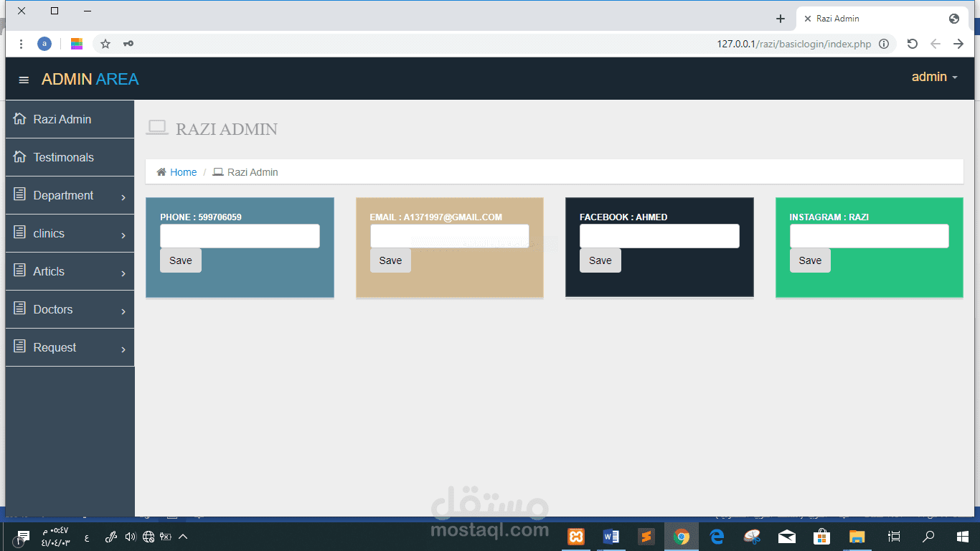Image resolution: width=980 pixels, height=551 pixels.
Task: Select clinics sidebar item
Action: coord(70,233)
